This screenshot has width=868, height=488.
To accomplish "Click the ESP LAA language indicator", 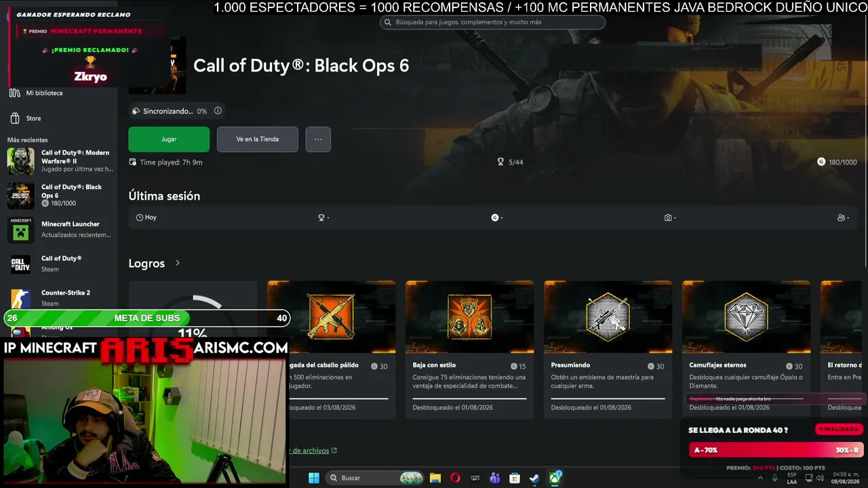I will [792, 478].
